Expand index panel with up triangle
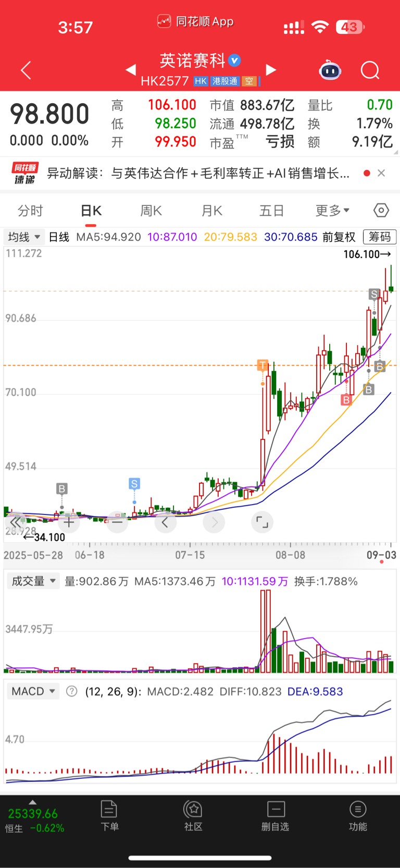 tap(32, 802)
